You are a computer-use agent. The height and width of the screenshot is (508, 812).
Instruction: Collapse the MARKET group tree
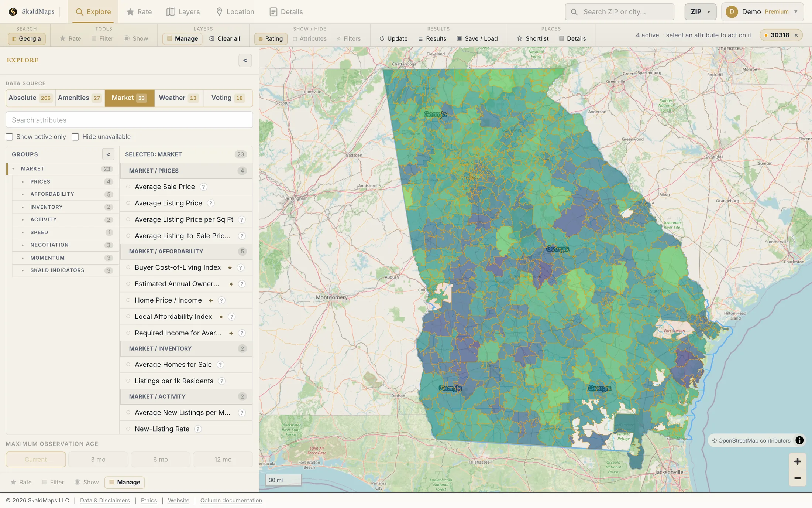(x=13, y=169)
